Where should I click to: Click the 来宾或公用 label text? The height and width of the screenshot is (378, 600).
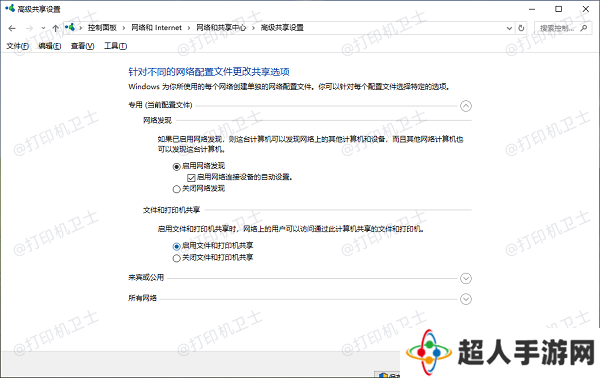pyautogui.click(x=146, y=277)
